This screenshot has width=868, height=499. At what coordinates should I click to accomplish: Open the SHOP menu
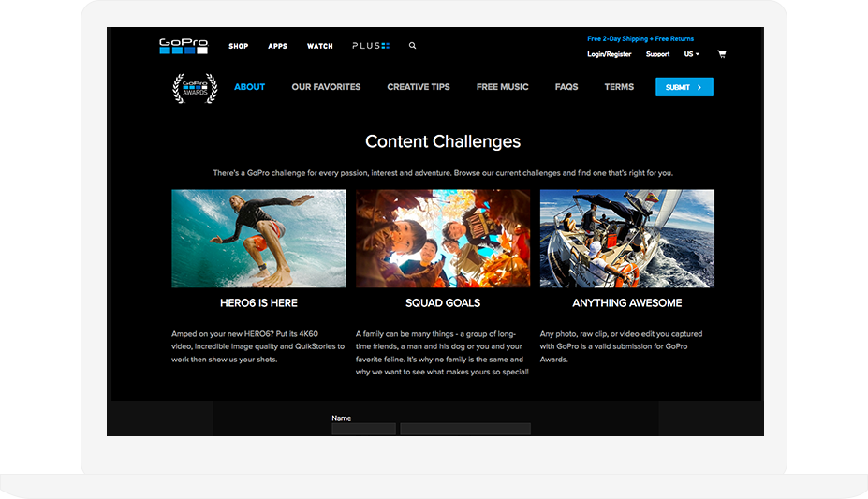pos(239,46)
